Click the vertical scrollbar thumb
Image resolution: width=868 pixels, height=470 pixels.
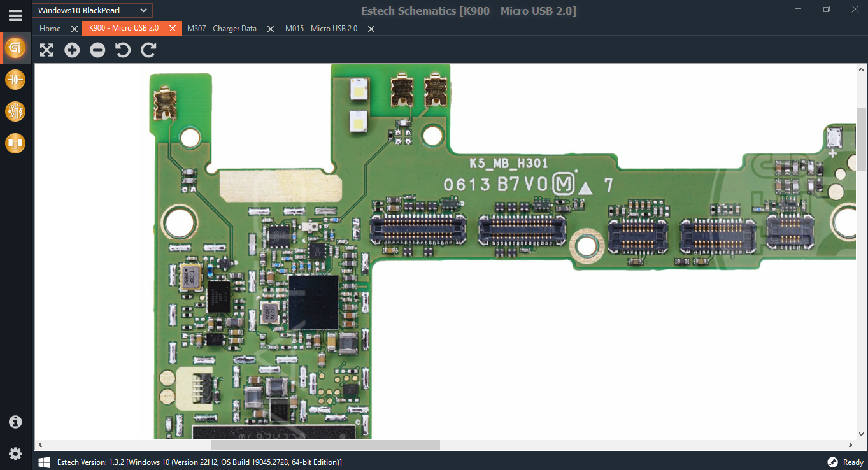pyautogui.click(x=861, y=139)
